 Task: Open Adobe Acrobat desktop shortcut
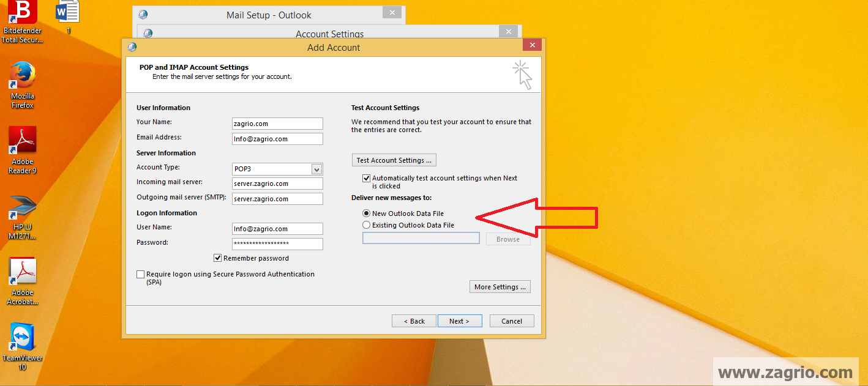click(x=23, y=281)
